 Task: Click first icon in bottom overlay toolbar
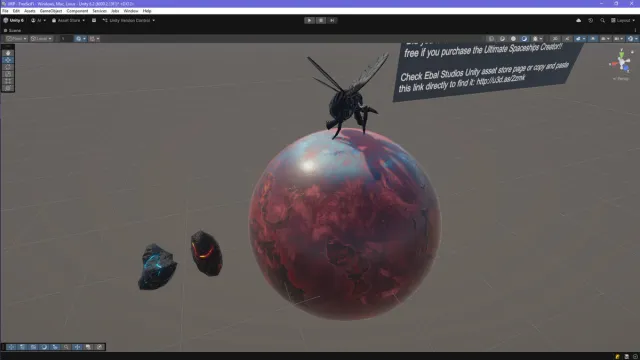pos(11,347)
